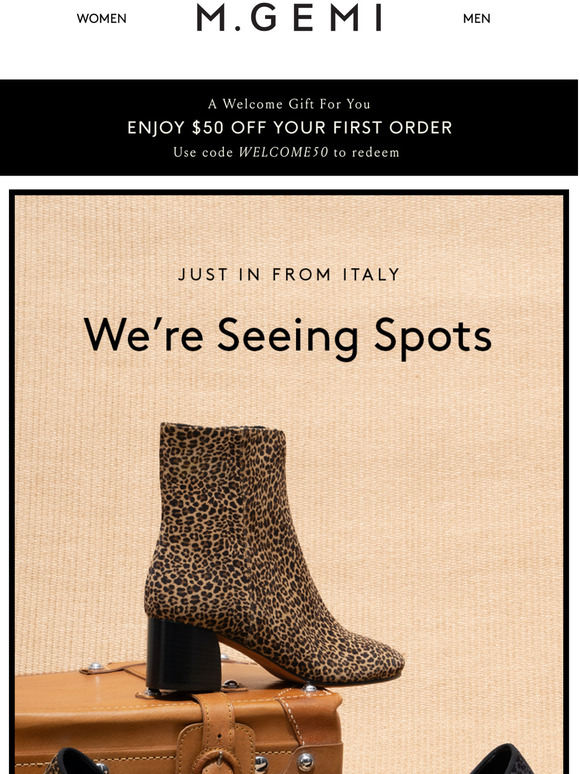Open the WOMEN navigation link
This screenshot has height=774, width=580.
pyautogui.click(x=101, y=18)
